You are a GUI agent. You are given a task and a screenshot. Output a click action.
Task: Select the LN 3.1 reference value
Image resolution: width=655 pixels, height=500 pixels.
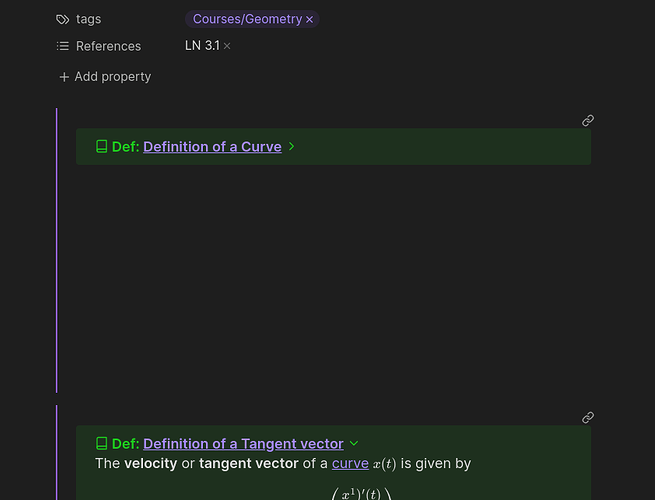202,46
